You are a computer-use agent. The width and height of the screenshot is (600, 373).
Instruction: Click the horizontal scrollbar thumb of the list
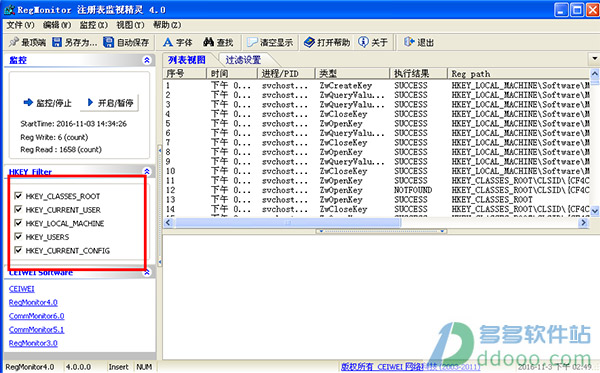click(x=288, y=222)
